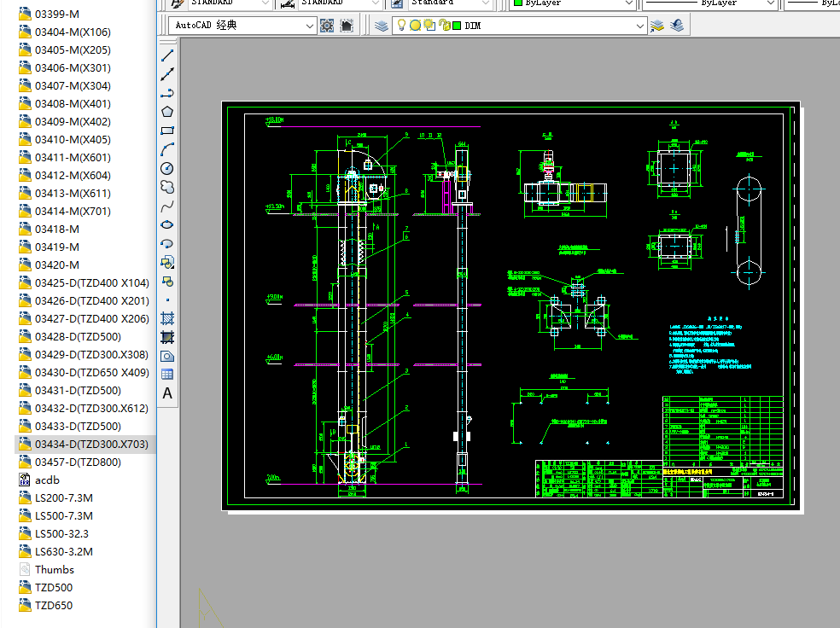The height and width of the screenshot is (628, 840).
Task: Expand the ByLayer linetype dropdown
Action: click(x=771, y=3)
